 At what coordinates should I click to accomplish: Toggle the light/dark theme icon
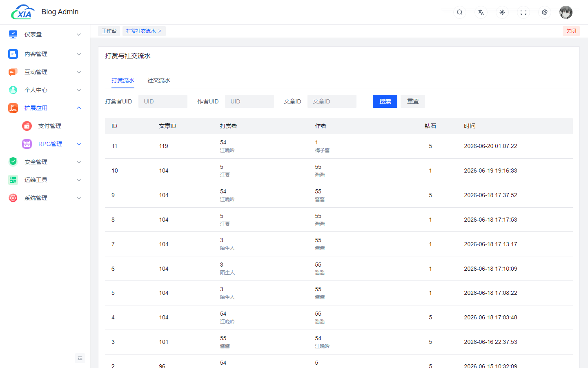pos(502,12)
